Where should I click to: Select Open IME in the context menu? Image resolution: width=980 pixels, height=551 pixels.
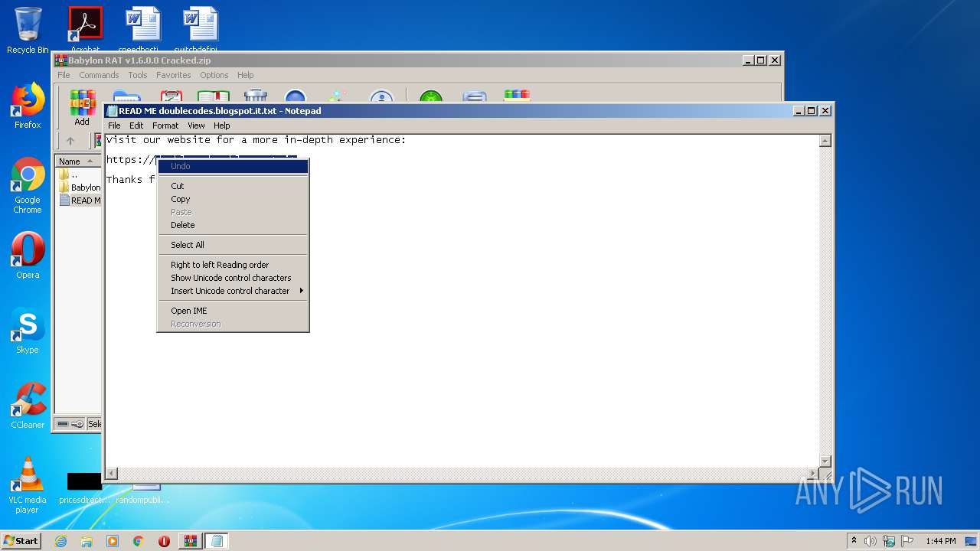[x=233, y=311]
